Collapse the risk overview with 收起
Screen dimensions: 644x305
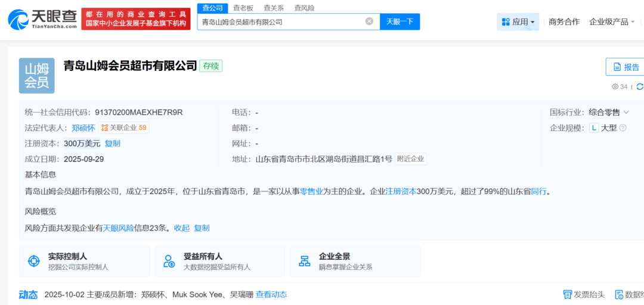click(182, 228)
